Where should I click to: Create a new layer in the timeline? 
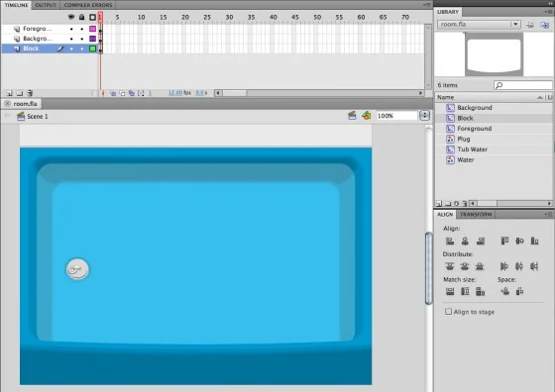click(10, 93)
